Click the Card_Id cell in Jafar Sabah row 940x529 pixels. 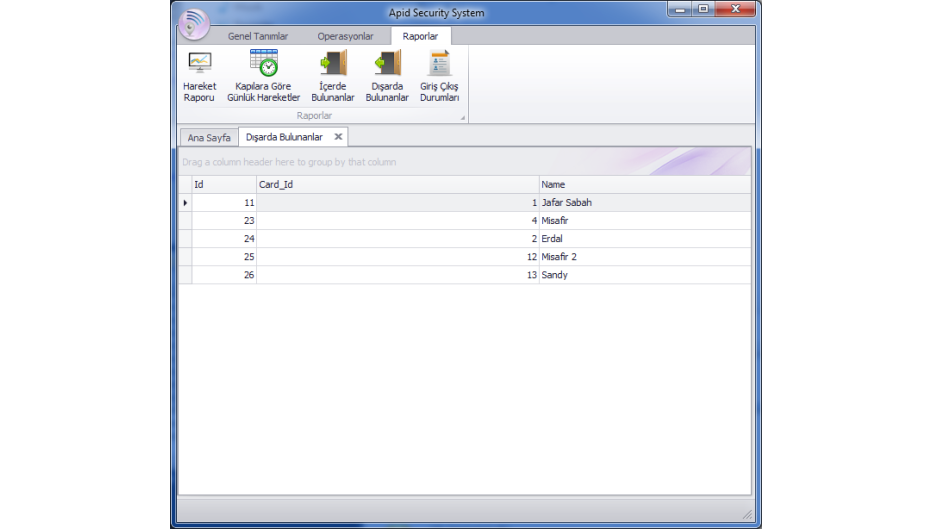(397, 203)
